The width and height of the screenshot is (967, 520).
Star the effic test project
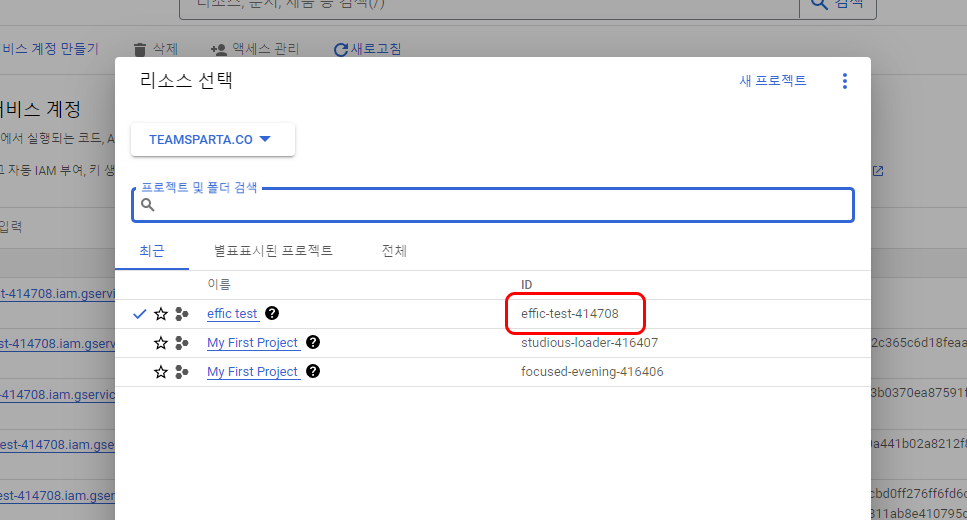pyautogui.click(x=161, y=314)
